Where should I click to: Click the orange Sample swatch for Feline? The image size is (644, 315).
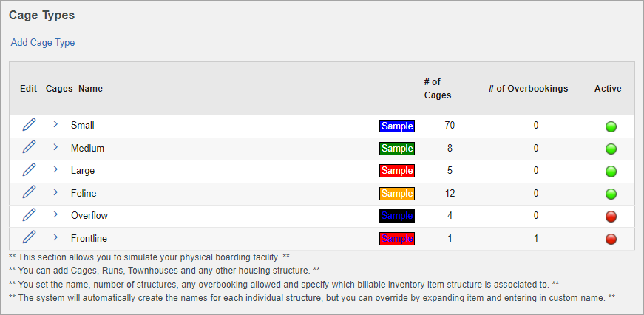tap(397, 194)
